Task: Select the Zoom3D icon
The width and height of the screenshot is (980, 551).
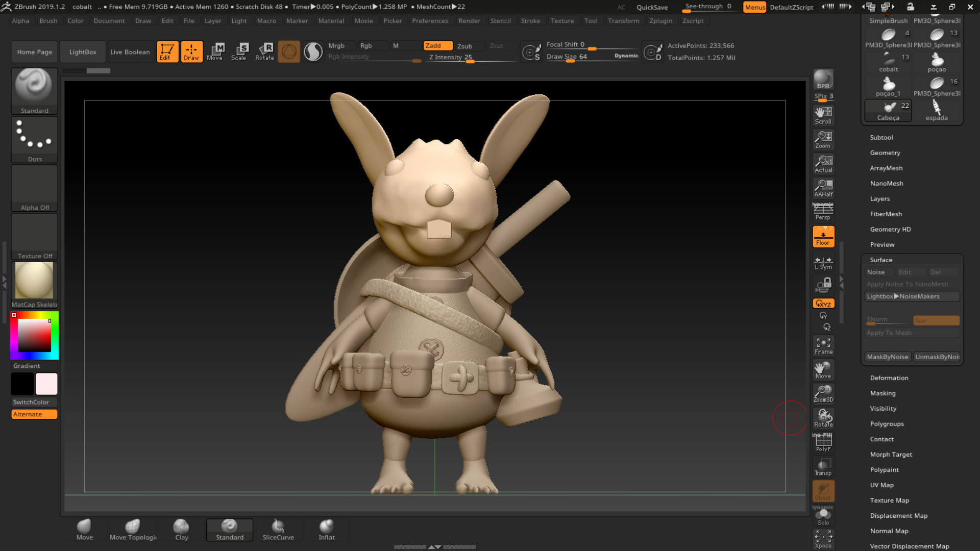Action: (x=823, y=394)
